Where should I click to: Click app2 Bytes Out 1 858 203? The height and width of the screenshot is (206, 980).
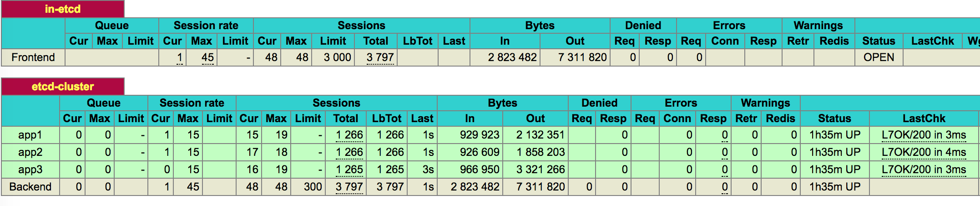click(541, 152)
